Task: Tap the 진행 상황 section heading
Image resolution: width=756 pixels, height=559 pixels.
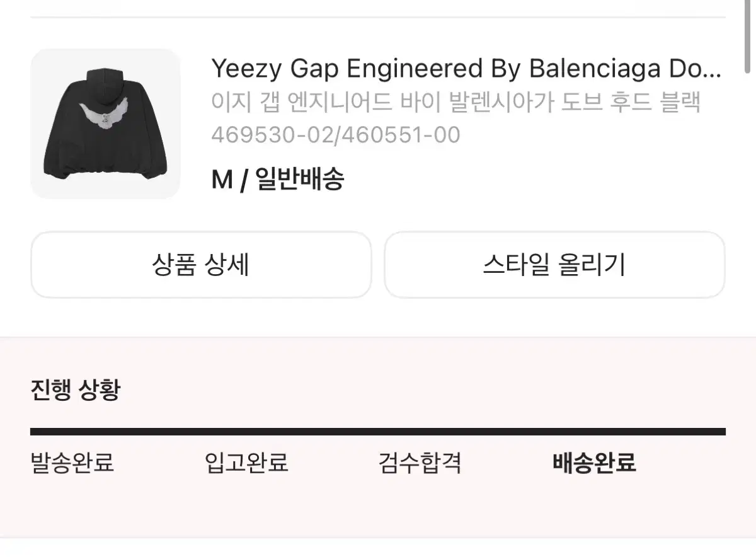Action: click(75, 390)
